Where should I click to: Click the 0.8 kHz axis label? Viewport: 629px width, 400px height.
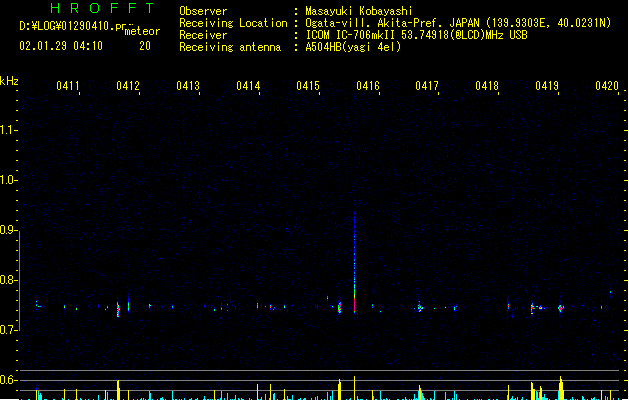coord(8,280)
